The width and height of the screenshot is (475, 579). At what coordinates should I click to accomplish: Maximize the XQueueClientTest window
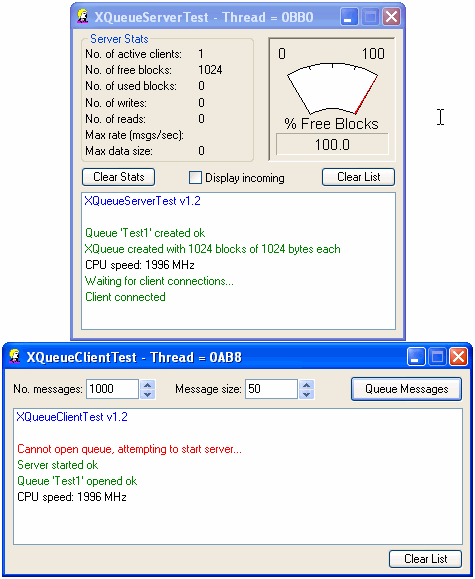tap(438, 357)
